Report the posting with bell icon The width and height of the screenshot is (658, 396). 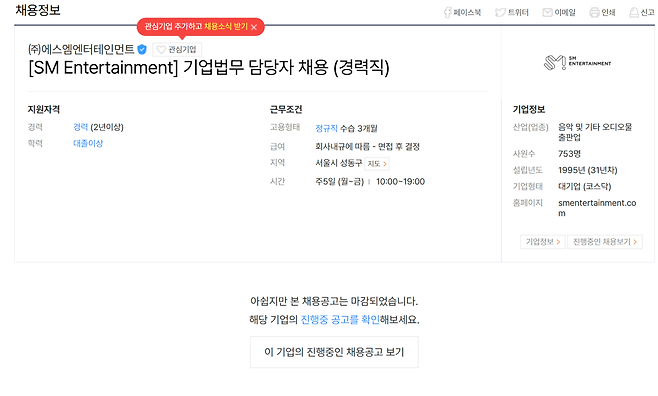[641, 13]
